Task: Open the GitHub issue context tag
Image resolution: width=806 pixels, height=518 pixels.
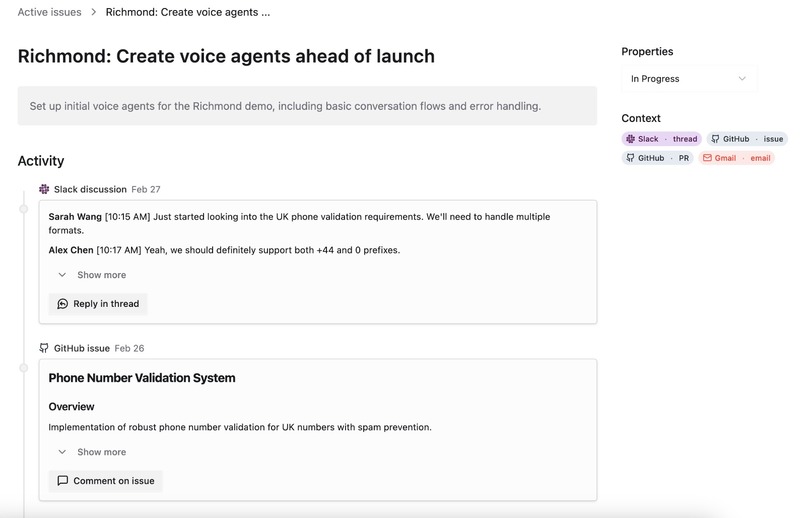Action: (747, 139)
